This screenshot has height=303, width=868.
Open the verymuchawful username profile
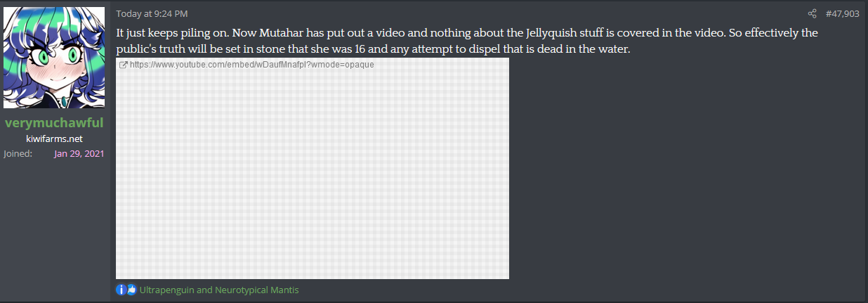tap(54, 123)
